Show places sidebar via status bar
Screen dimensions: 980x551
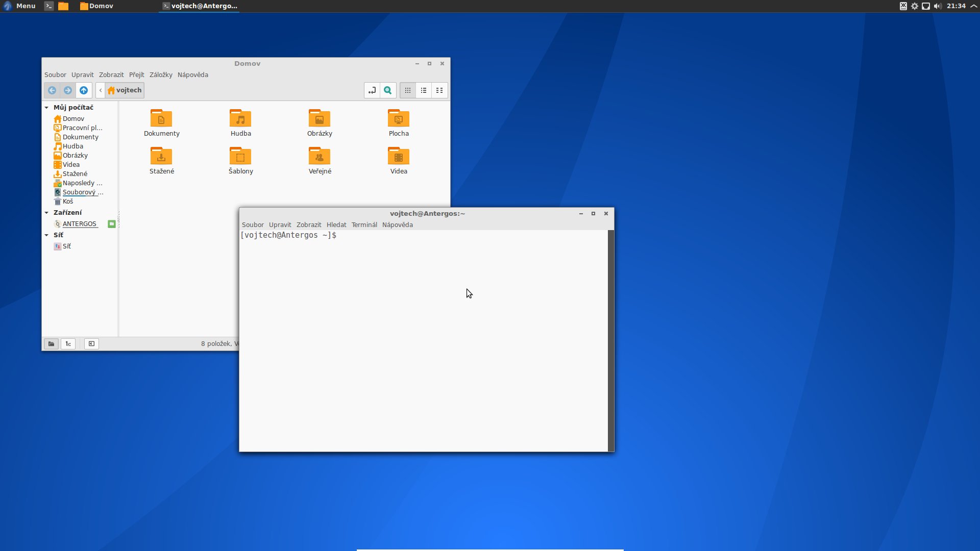[51, 344]
